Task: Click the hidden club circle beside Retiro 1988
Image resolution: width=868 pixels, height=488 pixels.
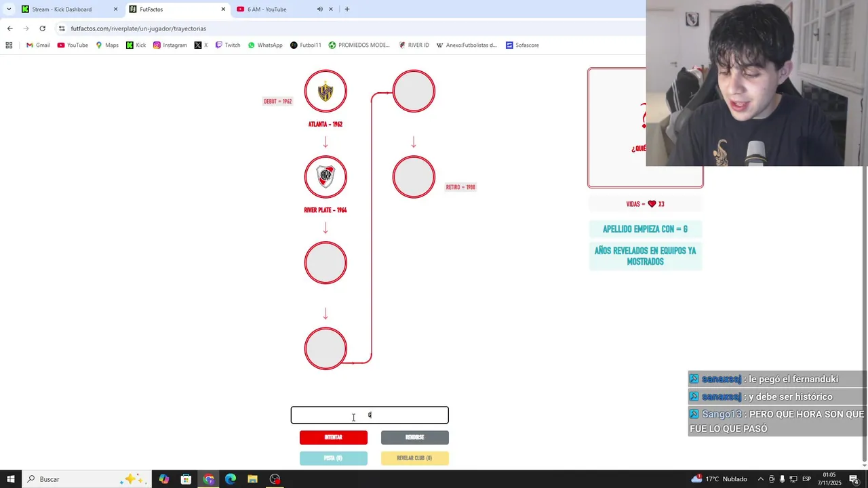Action: click(414, 177)
